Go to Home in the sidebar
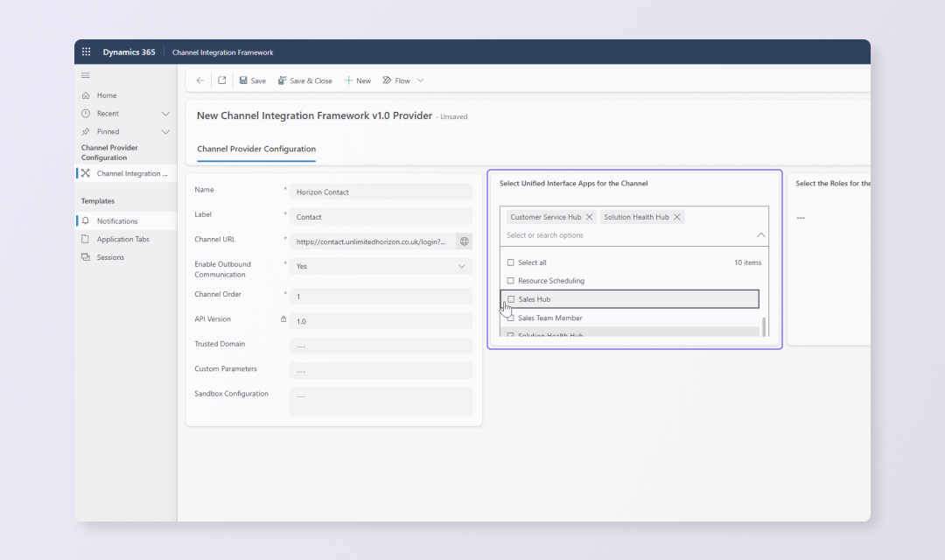This screenshot has height=560, width=945. [106, 95]
